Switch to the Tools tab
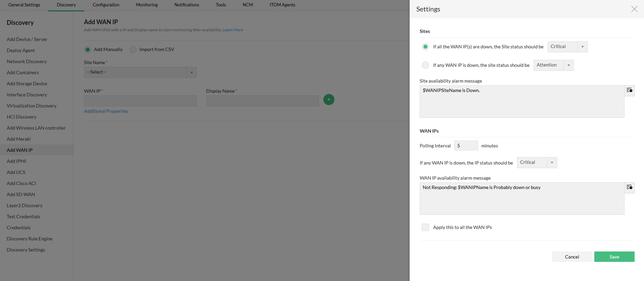 pos(221,5)
